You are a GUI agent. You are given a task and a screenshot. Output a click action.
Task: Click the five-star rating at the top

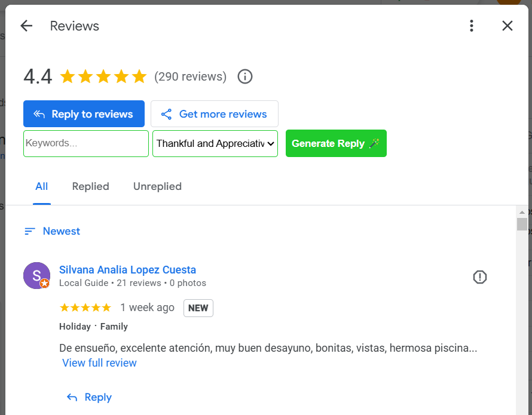click(x=103, y=76)
